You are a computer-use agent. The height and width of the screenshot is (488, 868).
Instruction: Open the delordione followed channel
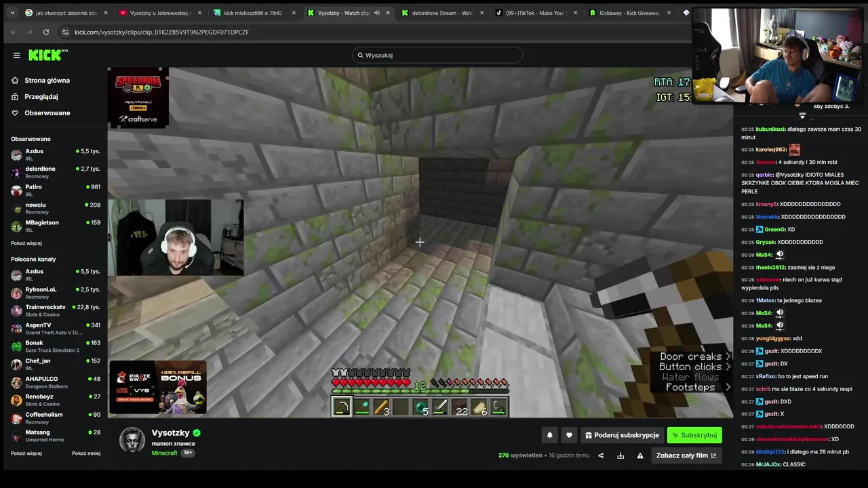56,171
